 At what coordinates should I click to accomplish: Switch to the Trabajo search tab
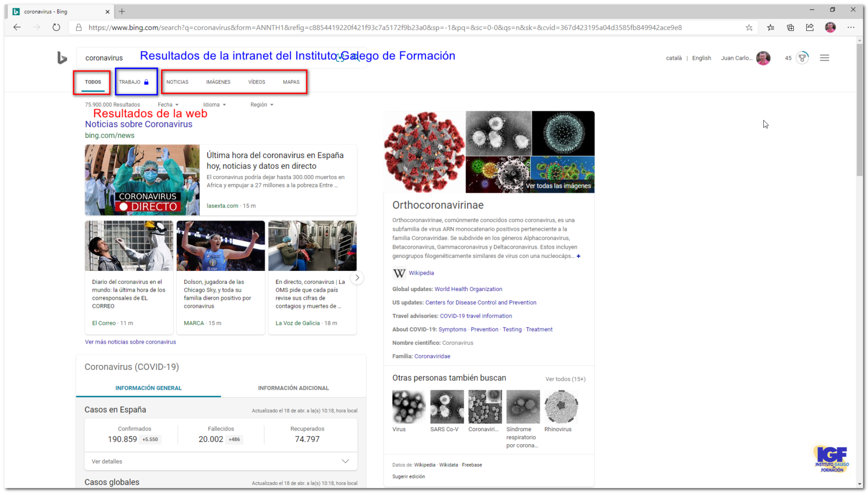coord(133,82)
